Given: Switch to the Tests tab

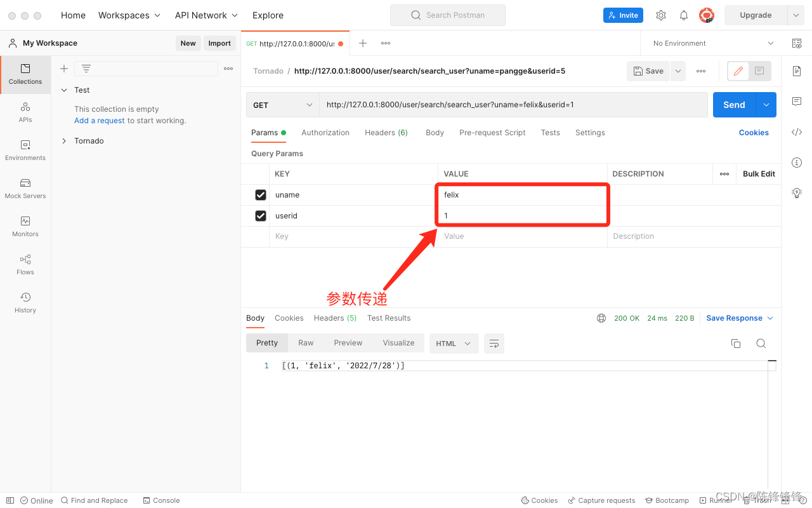Looking at the screenshot, I should point(550,133).
